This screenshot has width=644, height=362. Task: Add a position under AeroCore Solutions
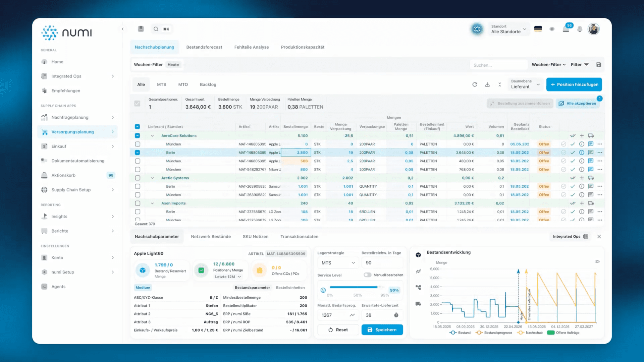[x=582, y=136]
